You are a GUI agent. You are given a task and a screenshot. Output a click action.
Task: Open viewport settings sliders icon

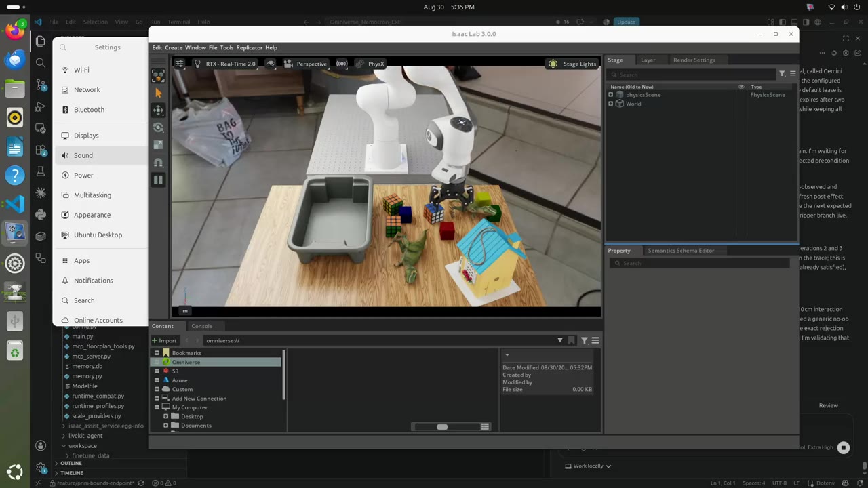(x=179, y=64)
